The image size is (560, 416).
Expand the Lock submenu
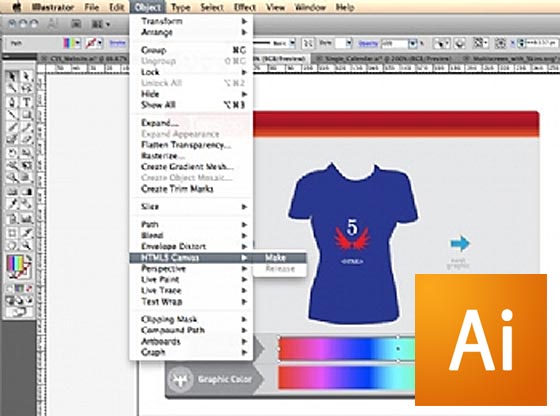coord(191,72)
